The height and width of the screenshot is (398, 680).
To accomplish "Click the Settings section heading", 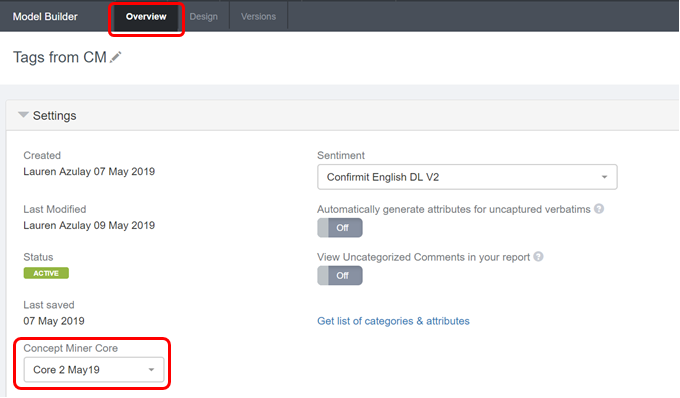I will pos(55,115).
